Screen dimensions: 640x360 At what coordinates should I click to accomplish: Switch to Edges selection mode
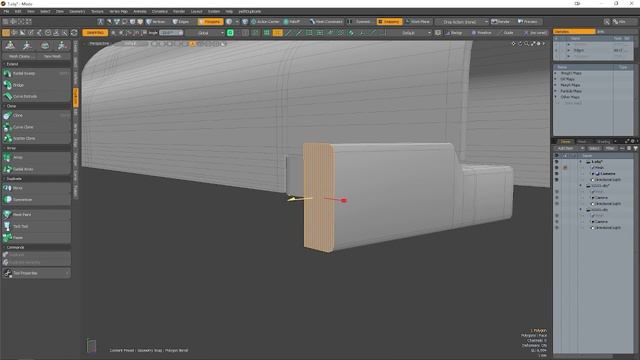click(x=181, y=22)
